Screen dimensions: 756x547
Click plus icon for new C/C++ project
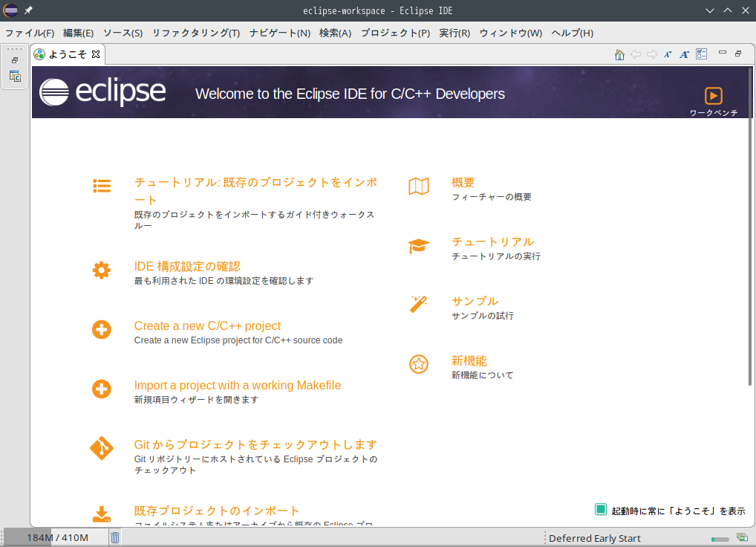(x=101, y=329)
